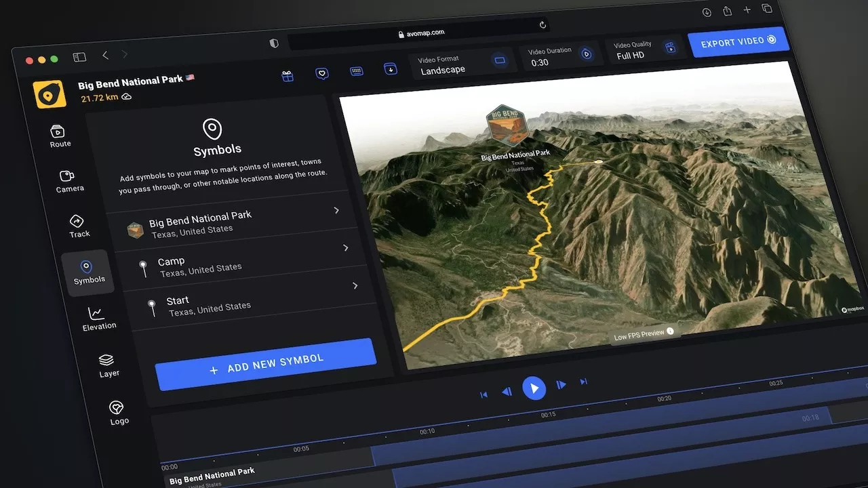Click the gift box icon in toolbar
This screenshot has width=868, height=488.
point(288,77)
